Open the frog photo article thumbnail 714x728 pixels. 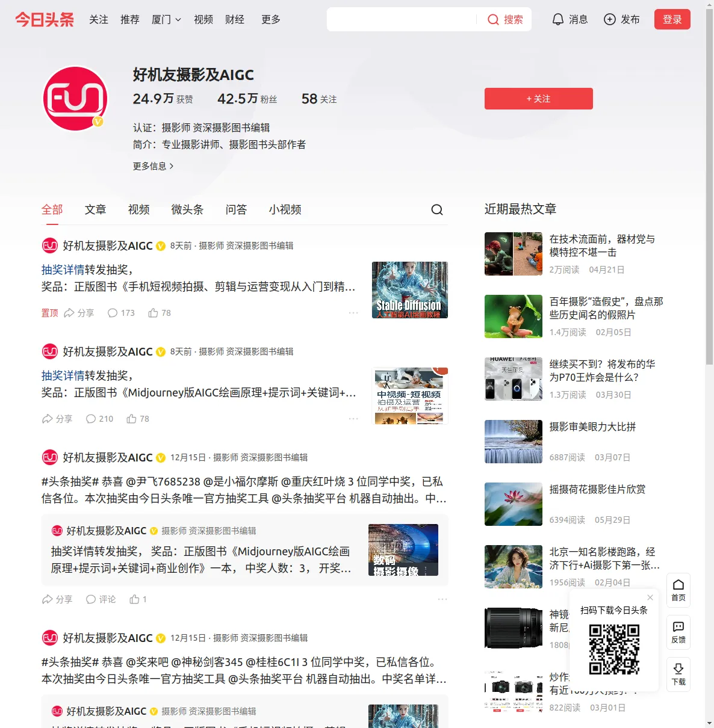(514, 316)
